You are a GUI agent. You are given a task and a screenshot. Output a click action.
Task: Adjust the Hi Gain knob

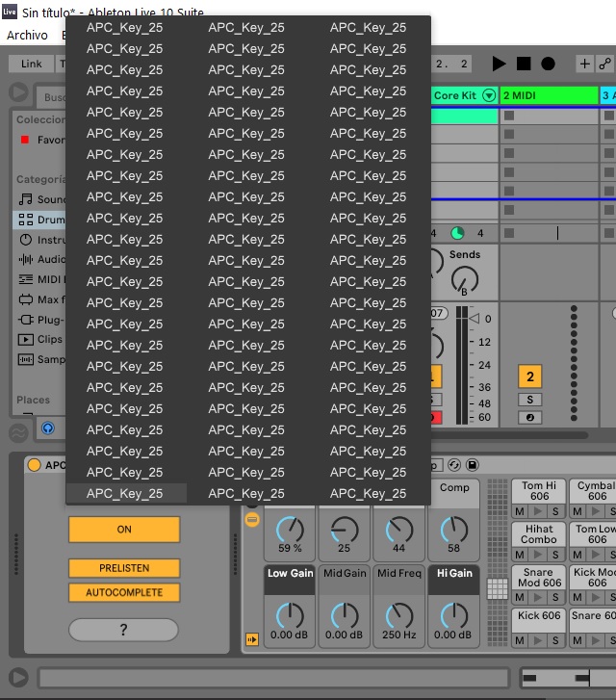click(454, 616)
